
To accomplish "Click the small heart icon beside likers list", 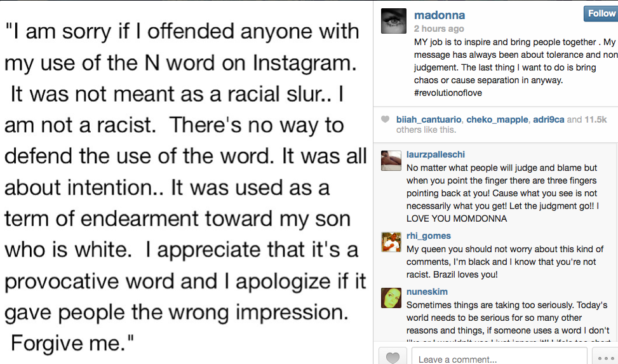I will 386,119.
